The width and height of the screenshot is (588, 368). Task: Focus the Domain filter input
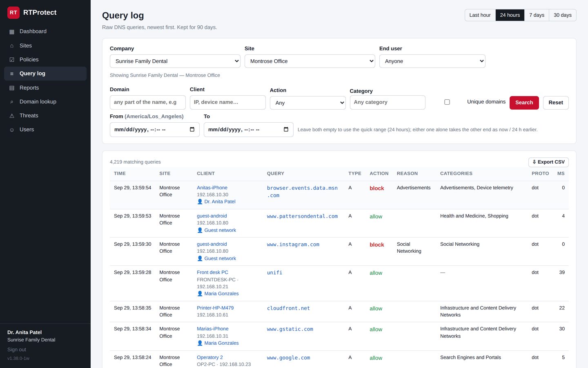[148, 102]
